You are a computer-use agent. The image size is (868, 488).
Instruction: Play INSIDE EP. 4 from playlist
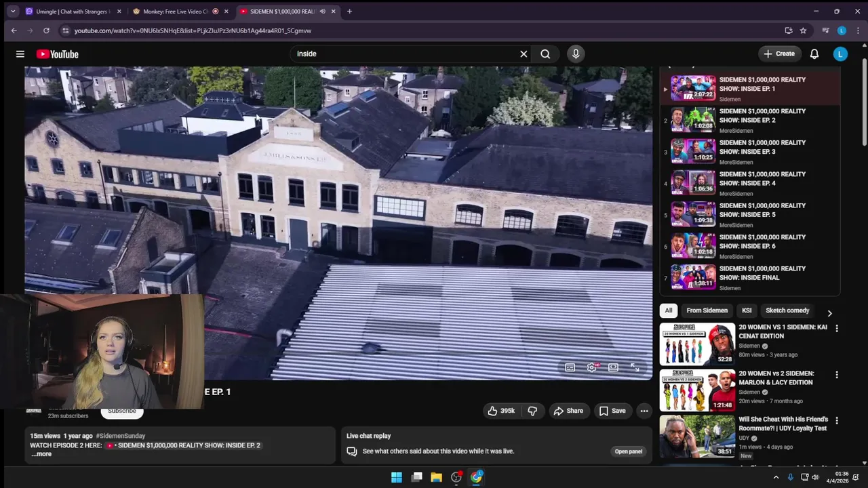(x=751, y=183)
